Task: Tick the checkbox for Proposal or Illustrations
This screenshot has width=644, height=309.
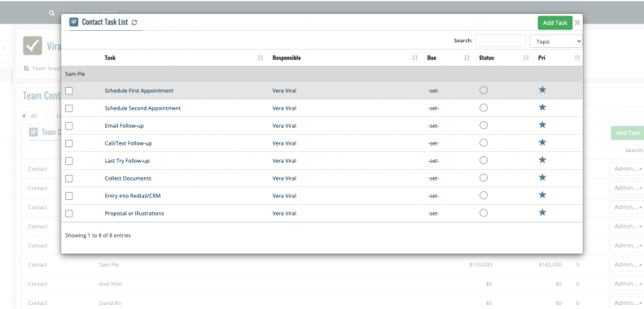Action: [x=69, y=213]
